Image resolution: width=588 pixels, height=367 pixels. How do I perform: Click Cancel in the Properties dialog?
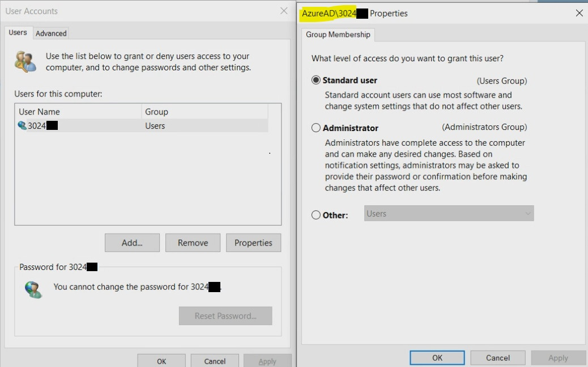(x=497, y=357)
